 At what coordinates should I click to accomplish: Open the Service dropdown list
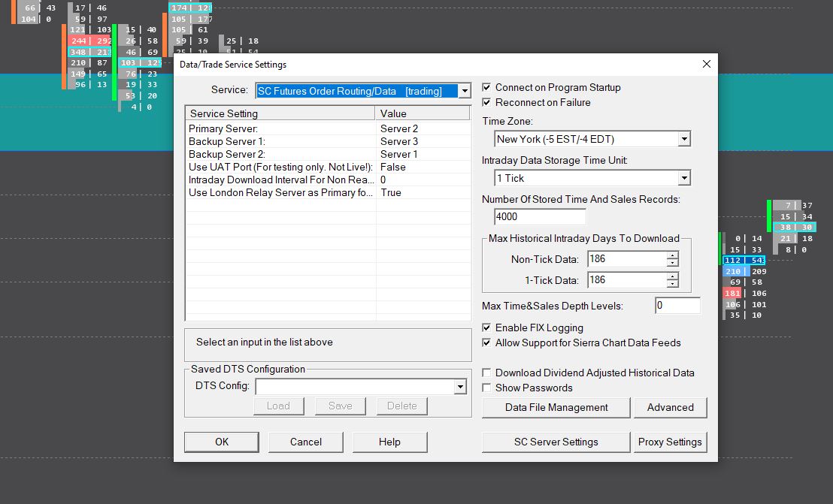pyautogui.click(x=465, y=91)
